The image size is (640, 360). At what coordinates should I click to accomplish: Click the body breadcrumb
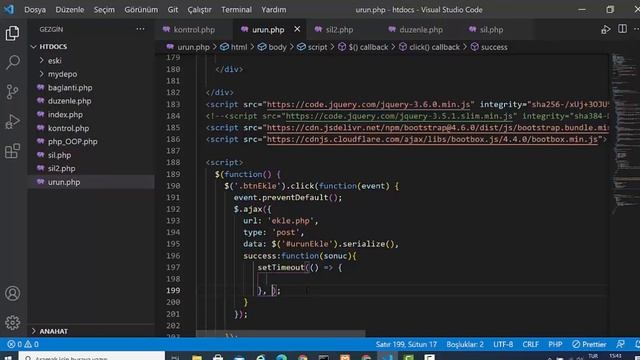tap(272, 47)
